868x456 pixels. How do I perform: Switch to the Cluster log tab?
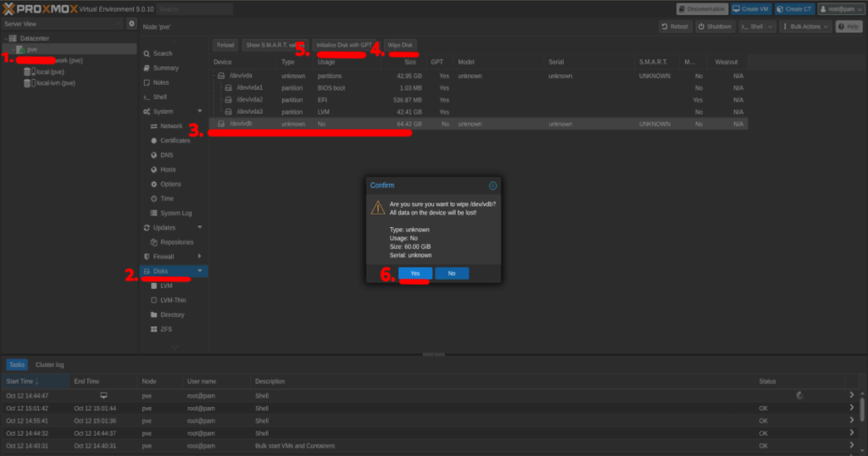pyautogui.click(x=49, y=364)
